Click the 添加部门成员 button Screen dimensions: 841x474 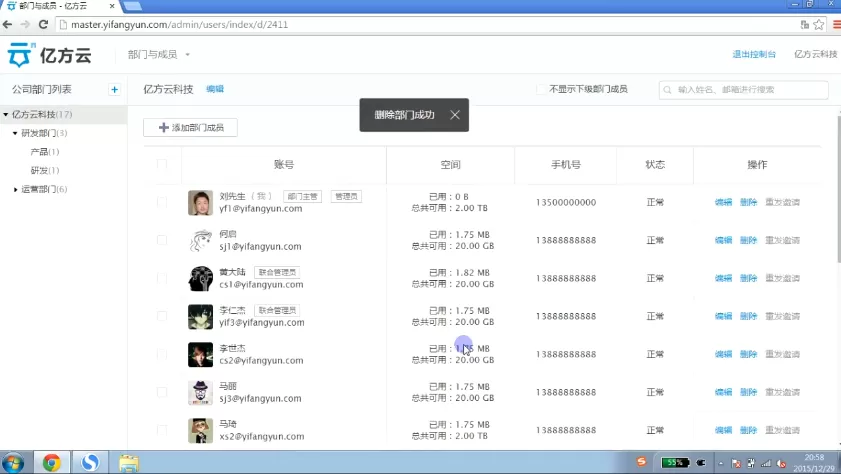tap(190, 128)
